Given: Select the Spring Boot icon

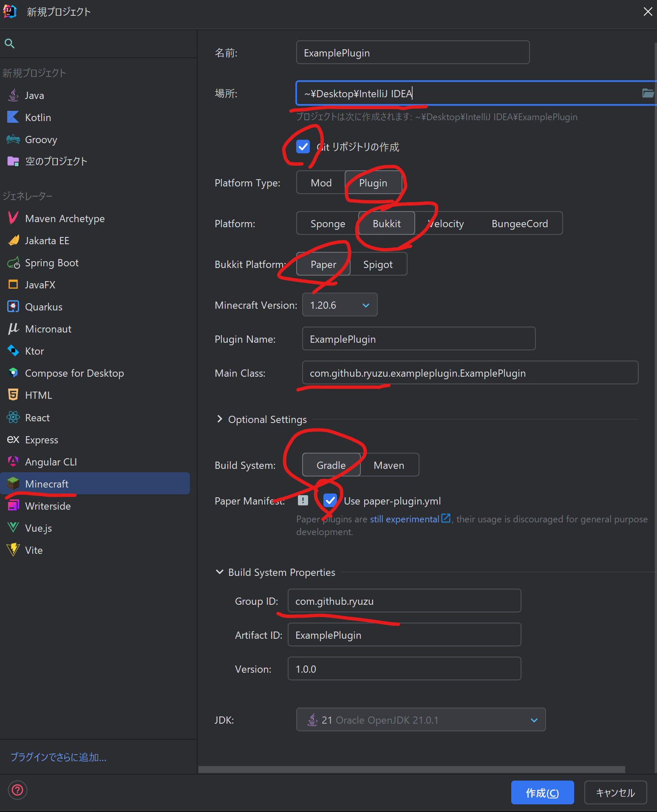Looking at the screenshot, I should point(13,263).
